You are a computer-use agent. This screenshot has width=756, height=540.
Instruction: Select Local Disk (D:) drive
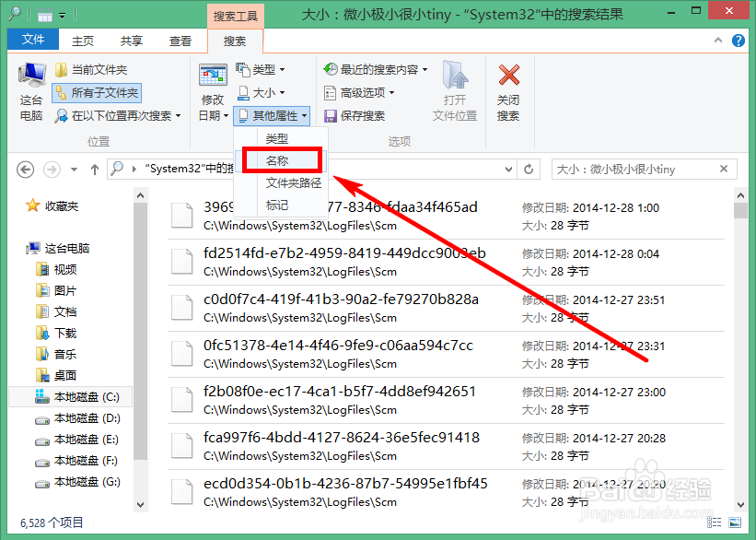click(78, 418)
